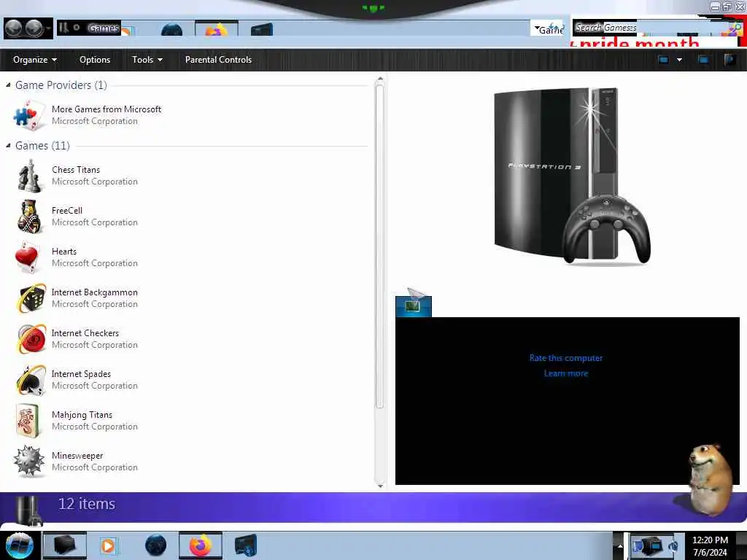Viewport: 747px width, 560px height.
Task: Click the search magnifier icon
Action: (x=735, y=28)
